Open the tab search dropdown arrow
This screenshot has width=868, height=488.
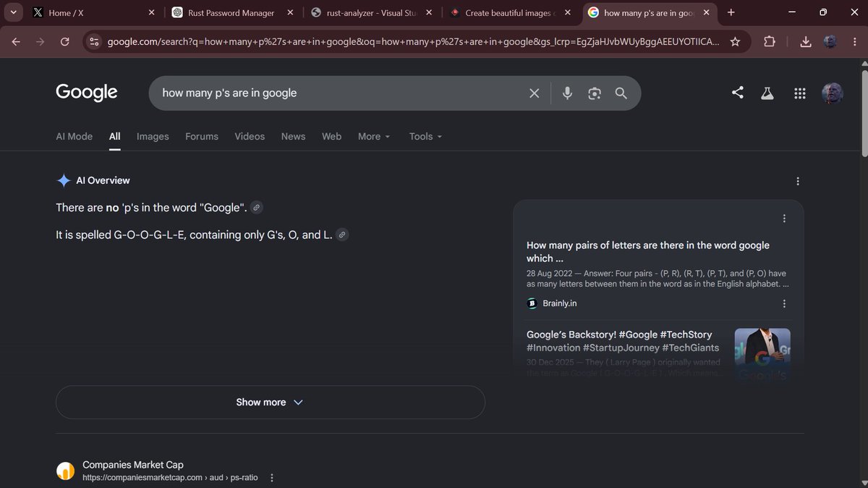pyautogui.click(x=13, y=12)
